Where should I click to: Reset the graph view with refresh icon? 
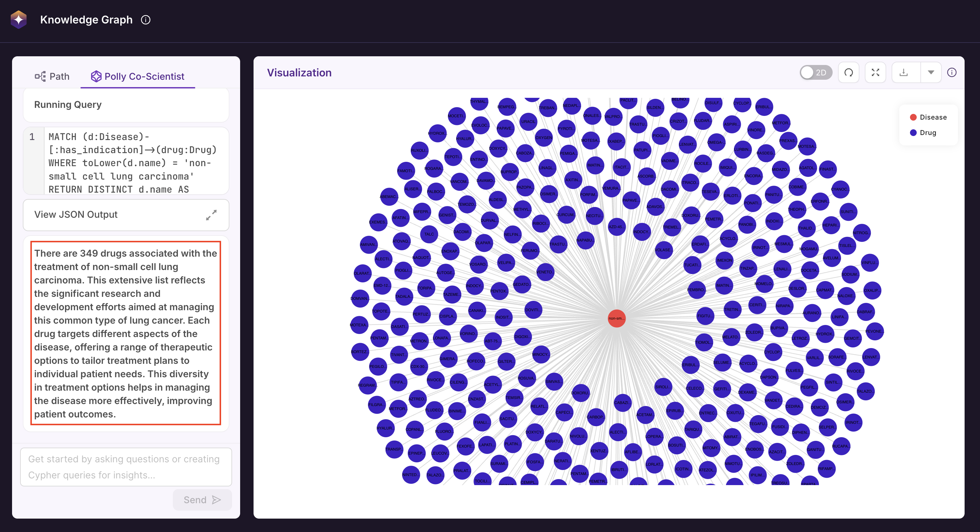point(849,72)
